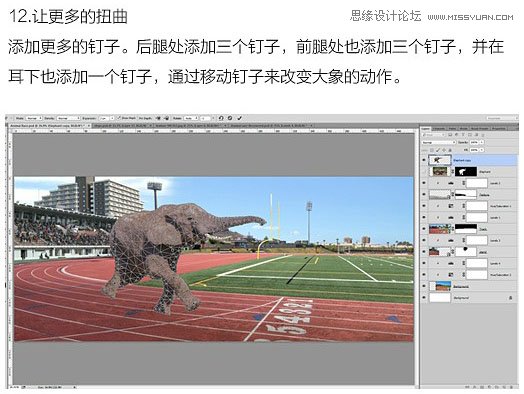Click the lock transparent pixels icon

click(432, 150)
